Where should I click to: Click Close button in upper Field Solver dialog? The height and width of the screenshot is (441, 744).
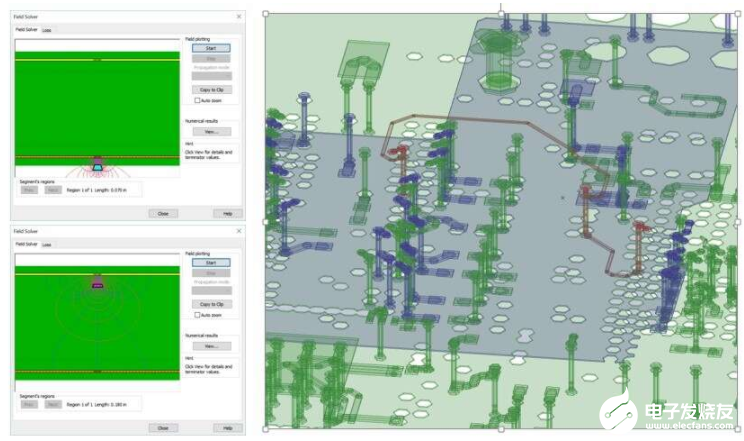163,214
